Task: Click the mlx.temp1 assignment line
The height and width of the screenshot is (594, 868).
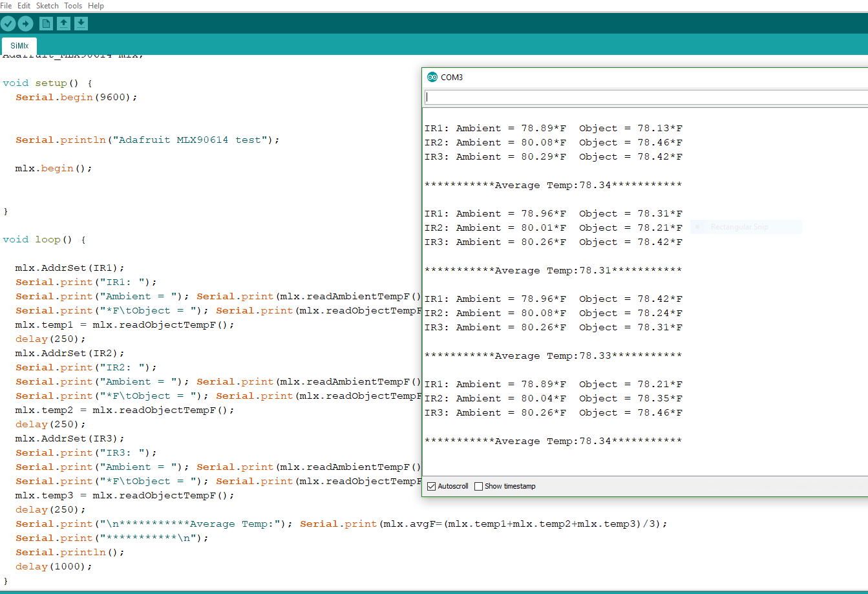Action: tap(125, 324)
